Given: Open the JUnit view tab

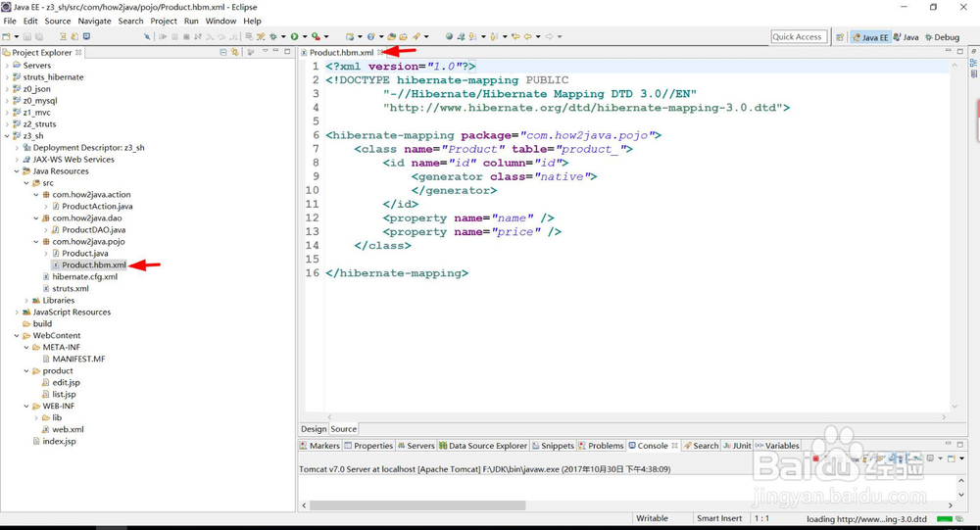Looking at the screenshot, I should (x=738, y=446).
